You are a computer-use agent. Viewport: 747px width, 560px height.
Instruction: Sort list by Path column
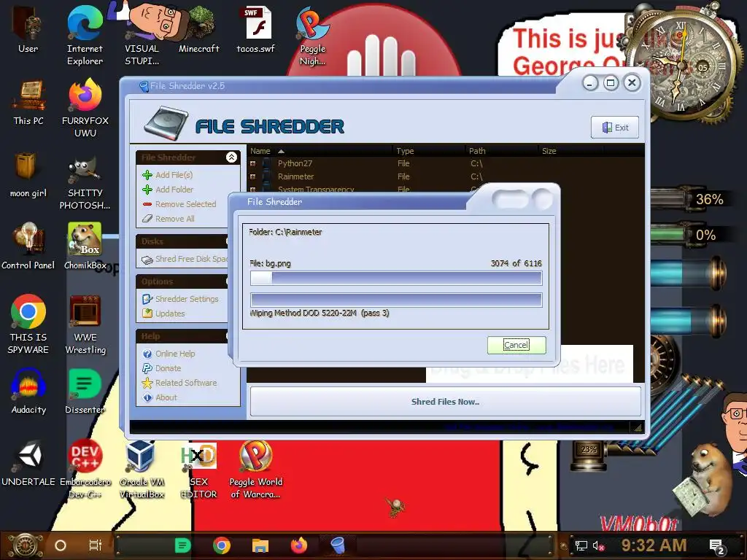(502, 151)
